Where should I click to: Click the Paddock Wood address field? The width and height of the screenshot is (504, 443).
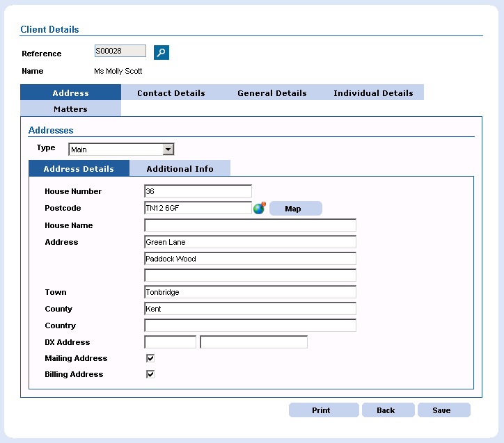click(x=250, y=259)
